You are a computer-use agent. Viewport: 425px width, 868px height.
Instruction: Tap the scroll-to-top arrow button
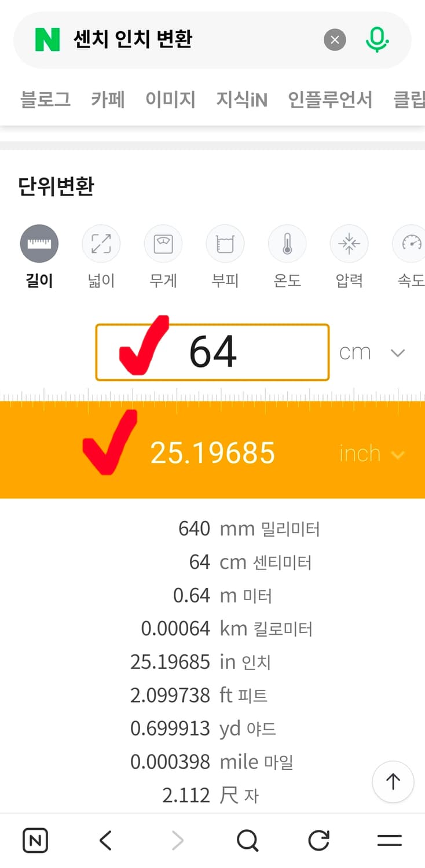(393, 782)
